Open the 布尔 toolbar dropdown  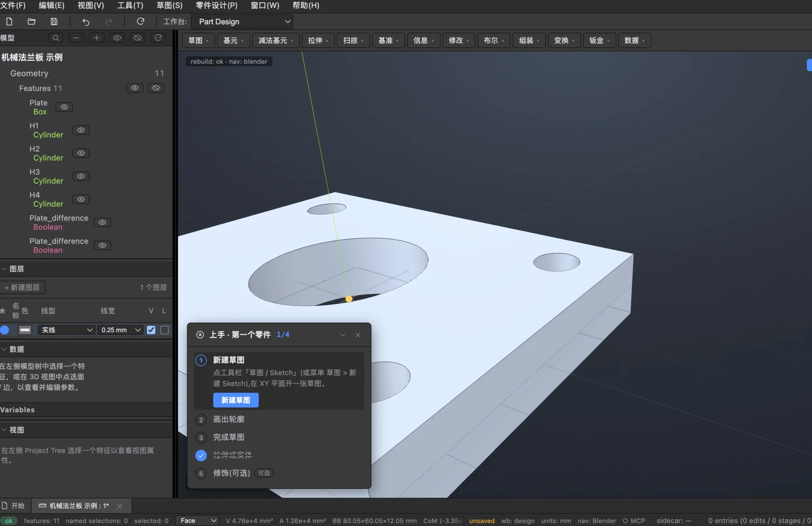point(494,41)
